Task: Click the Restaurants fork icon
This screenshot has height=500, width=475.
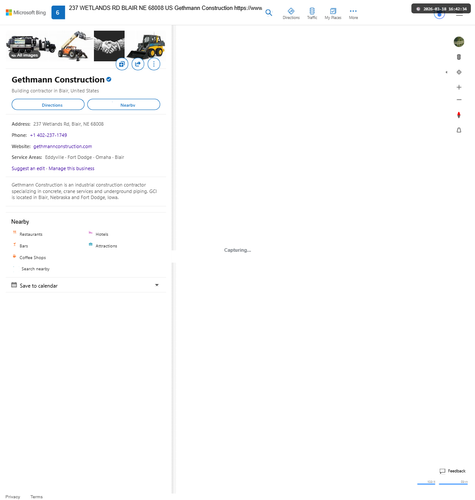Action: (14, 233)
